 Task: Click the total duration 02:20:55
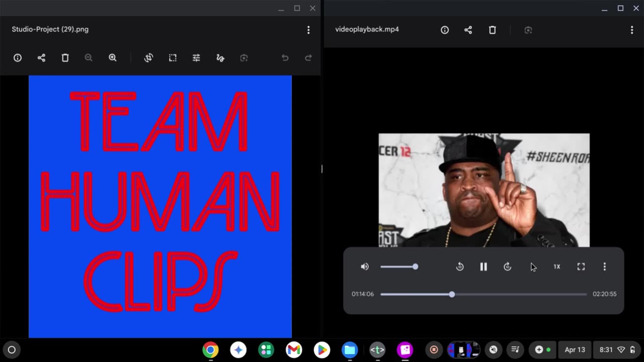point(604,294)
